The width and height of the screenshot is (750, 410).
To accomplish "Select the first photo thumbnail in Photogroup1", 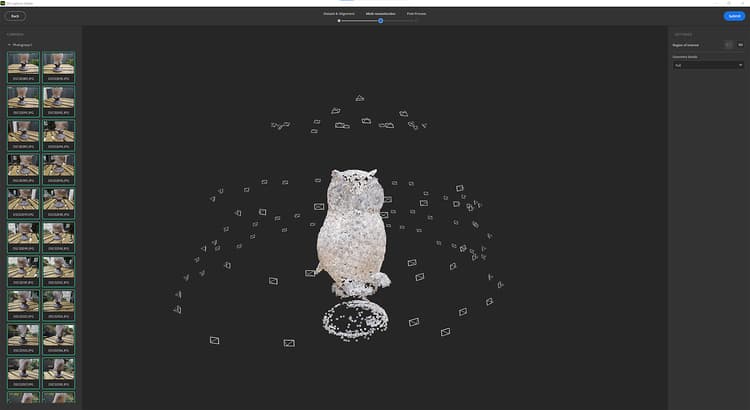I will (x=23, y=67).
